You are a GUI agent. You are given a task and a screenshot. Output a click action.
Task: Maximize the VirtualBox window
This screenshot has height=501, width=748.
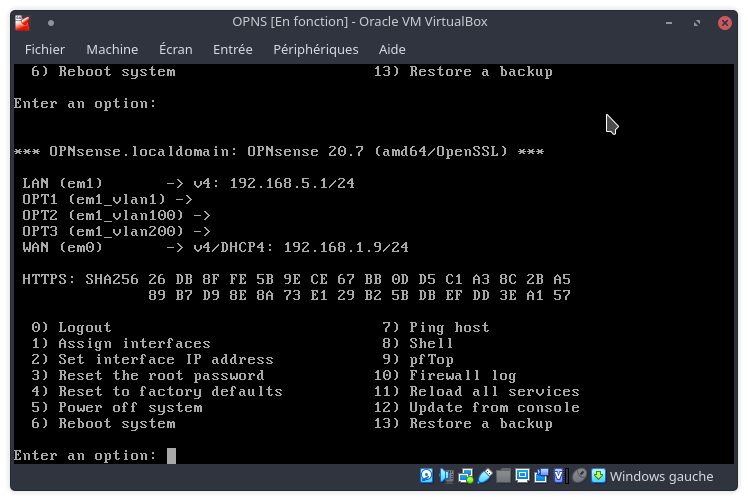tap(697, 22)
